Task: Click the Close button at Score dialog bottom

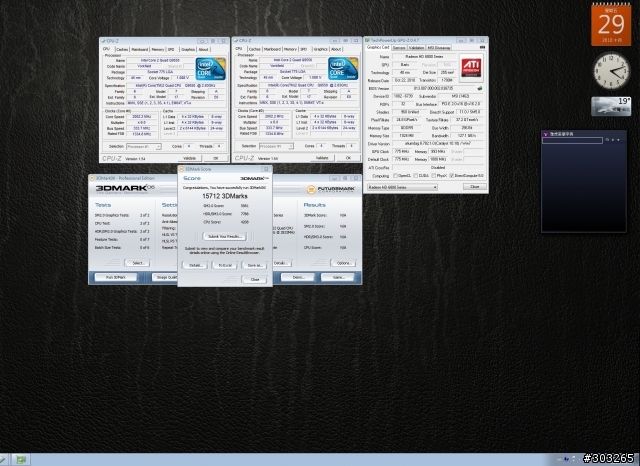Action: (x=254, y=280)
